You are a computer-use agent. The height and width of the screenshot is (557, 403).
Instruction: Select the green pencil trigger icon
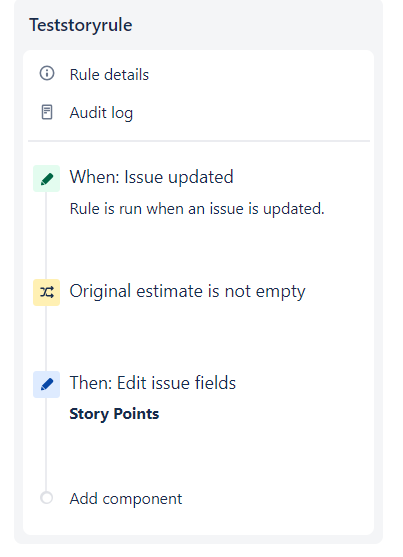(x=47, y=178)
